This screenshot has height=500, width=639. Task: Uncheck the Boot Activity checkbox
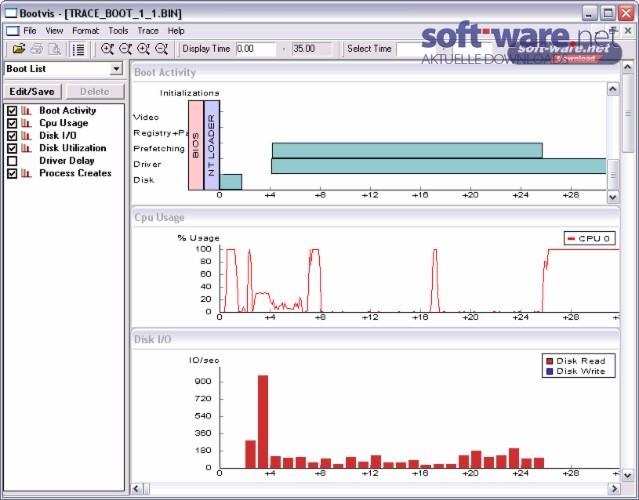(x=12, y=110)
